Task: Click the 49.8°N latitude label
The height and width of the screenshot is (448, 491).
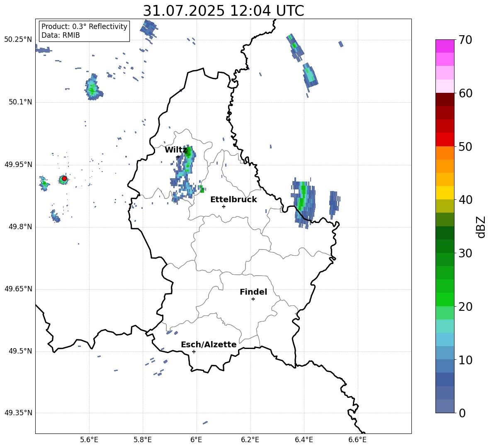Action: click(x=20, y=227)
